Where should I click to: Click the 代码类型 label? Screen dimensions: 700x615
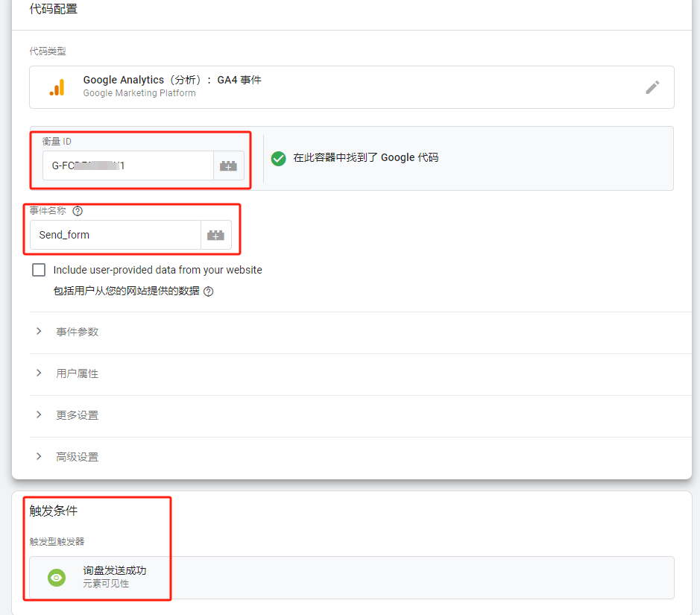coord(48,51)
